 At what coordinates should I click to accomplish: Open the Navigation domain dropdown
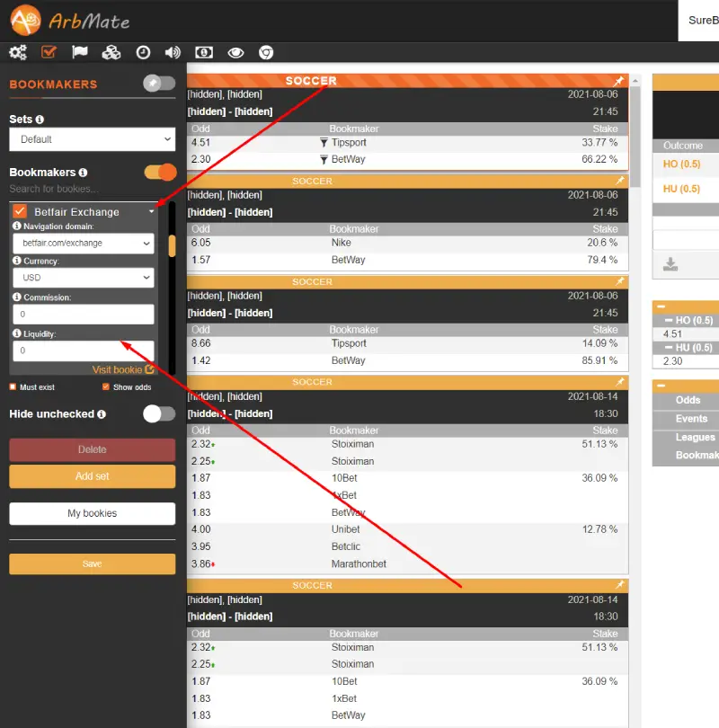[83, 243]
